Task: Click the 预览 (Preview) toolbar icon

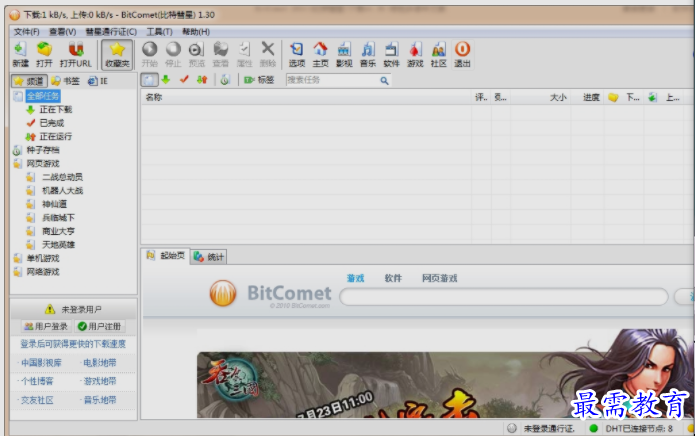Action: coord(196,54)
